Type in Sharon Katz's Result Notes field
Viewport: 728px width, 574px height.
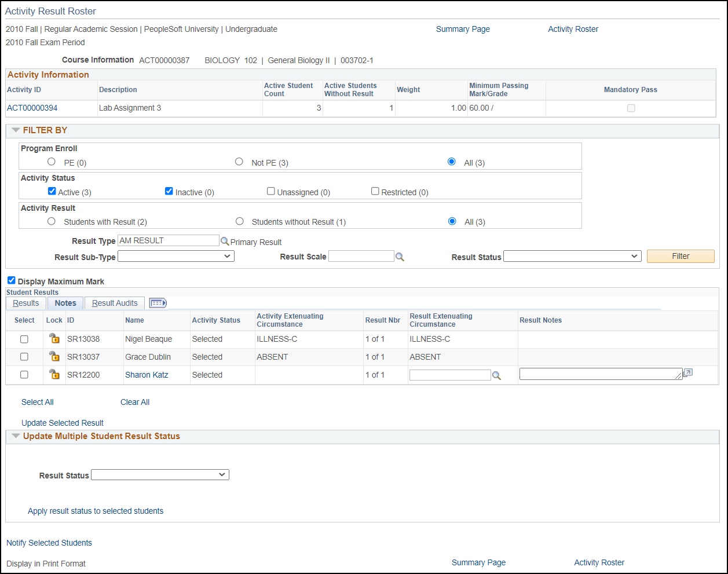[x=599, y=375]
